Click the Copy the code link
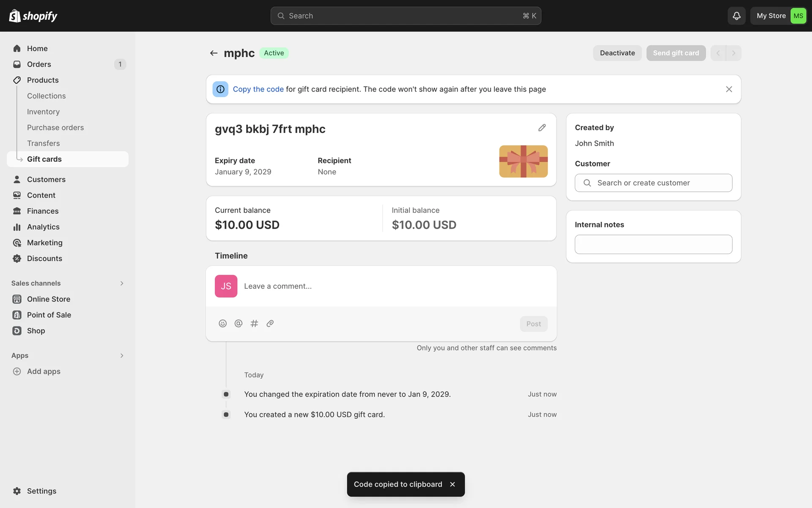The width and height of the screenshot is (812, 508). pos(258,89)
